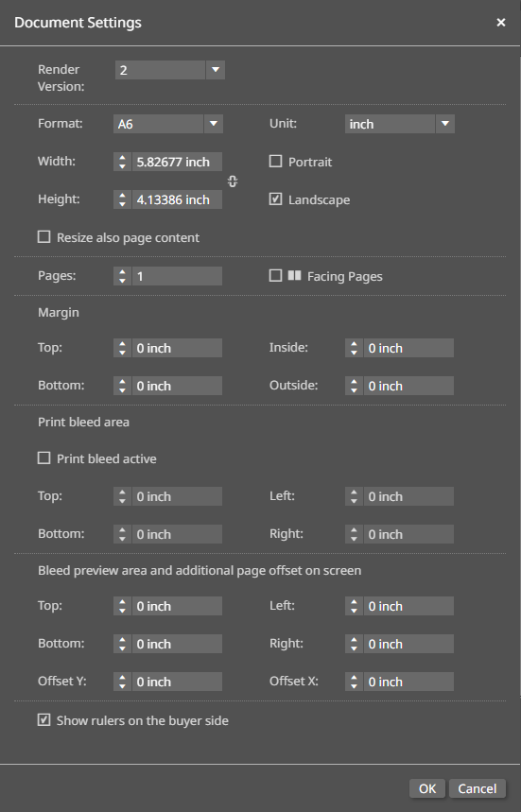The image size is (521, 812).
Task: Click the Facing Pages book icon
Action: [x=295, y=275]
